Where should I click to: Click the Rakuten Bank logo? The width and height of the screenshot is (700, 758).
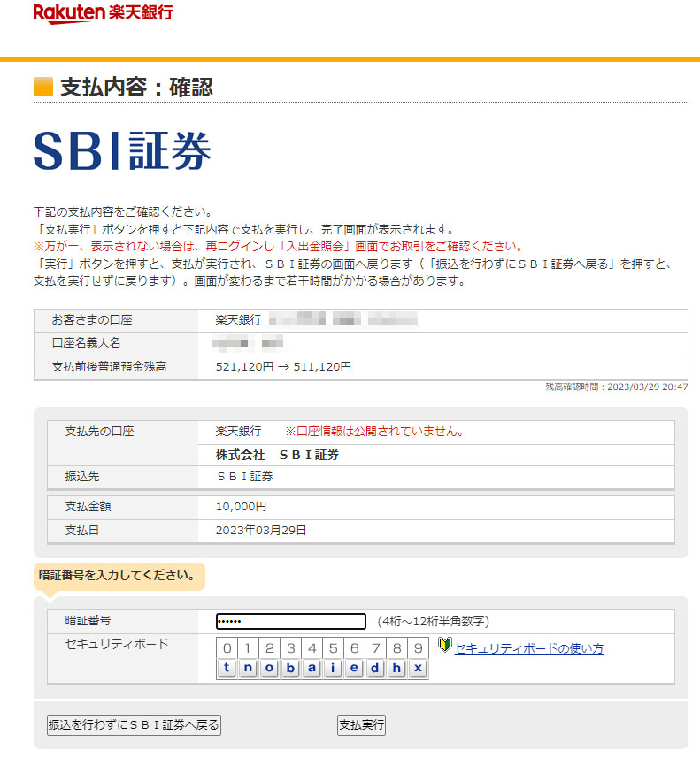[103, 13]
